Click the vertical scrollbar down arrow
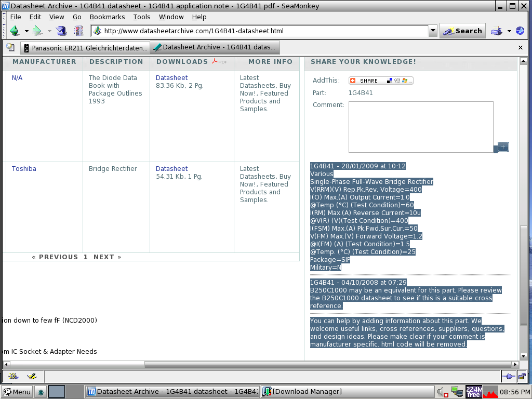This screenshot has height=399, width=532. coord(523,356)
